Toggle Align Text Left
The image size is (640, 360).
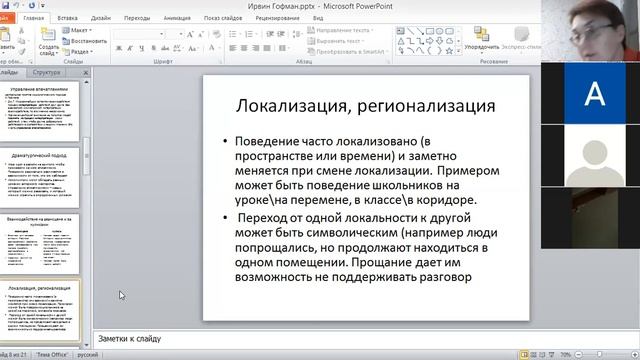(x=233, y=48)
